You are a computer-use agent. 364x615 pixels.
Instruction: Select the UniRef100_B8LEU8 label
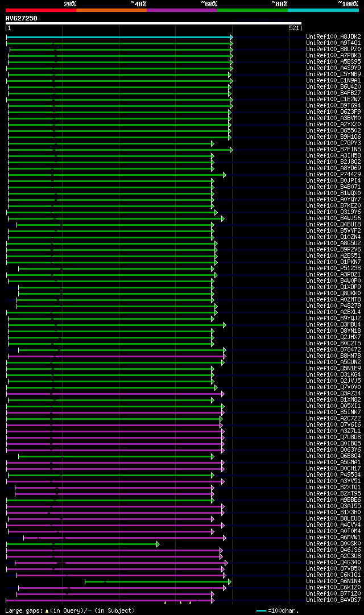(x=333, y=519)
